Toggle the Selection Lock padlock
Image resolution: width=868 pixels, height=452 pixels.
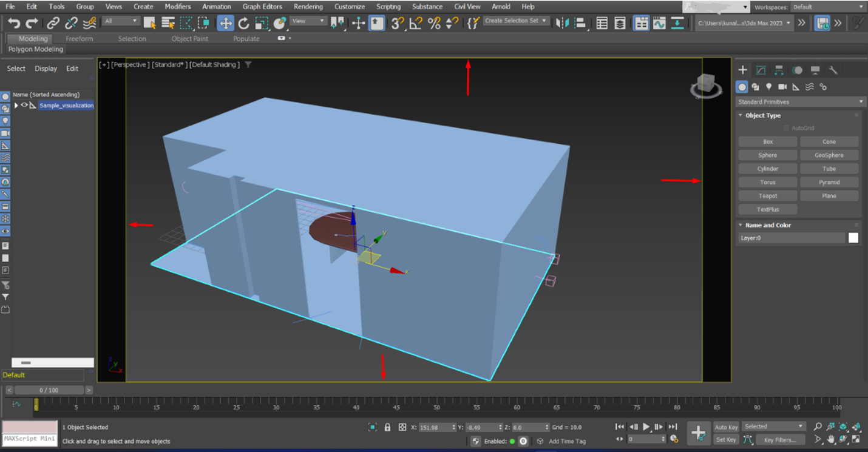pos(387,427)
